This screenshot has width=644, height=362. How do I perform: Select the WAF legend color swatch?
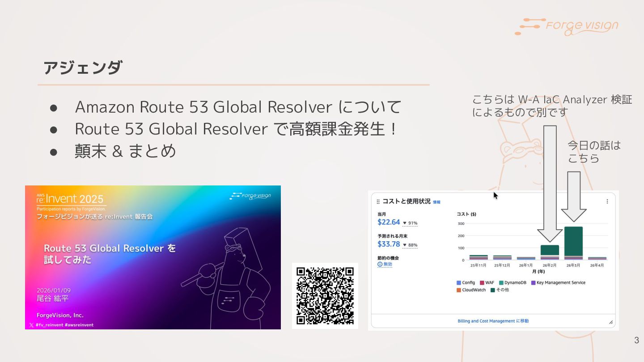tap(482, 283)
